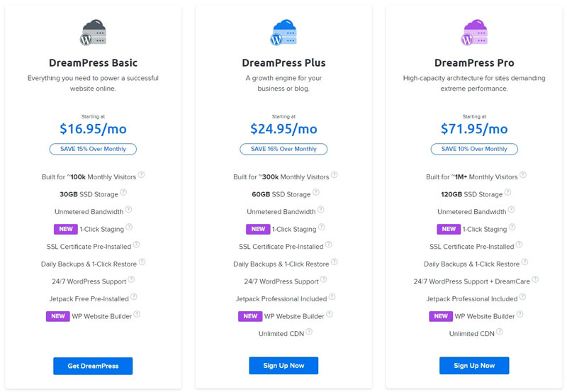Viewport: 567px width, 392px height.
Task: Open help icon beside WordPress Support + DreamCare
Action: coord(535,279)
